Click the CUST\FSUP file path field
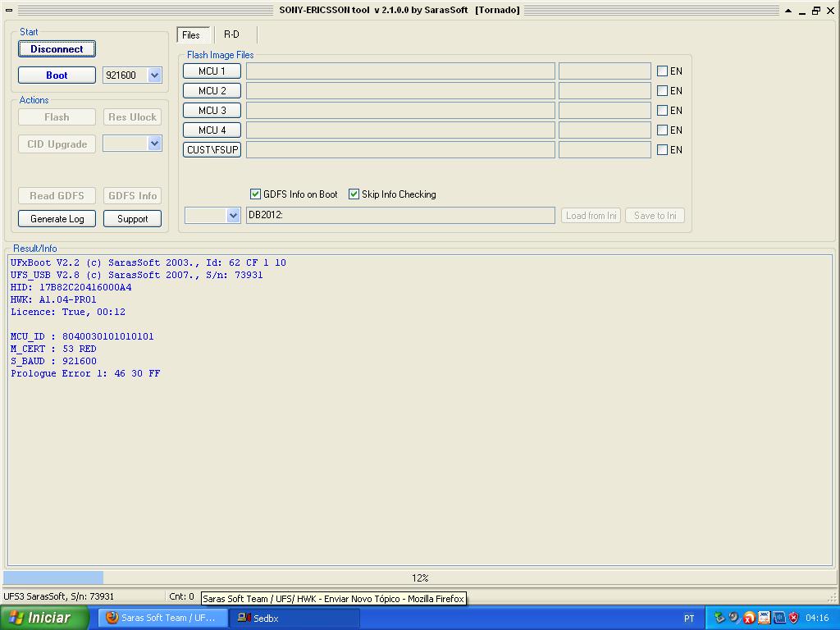 400,150
